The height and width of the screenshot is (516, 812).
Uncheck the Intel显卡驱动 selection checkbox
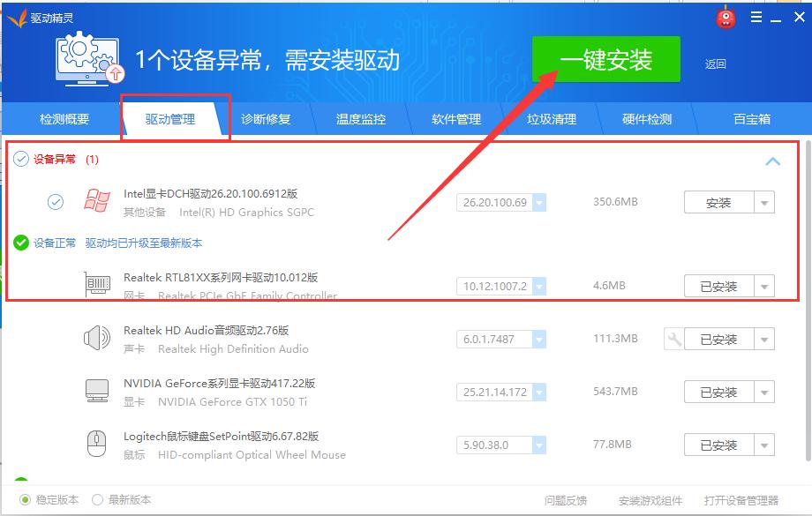(x=56, y=202)
